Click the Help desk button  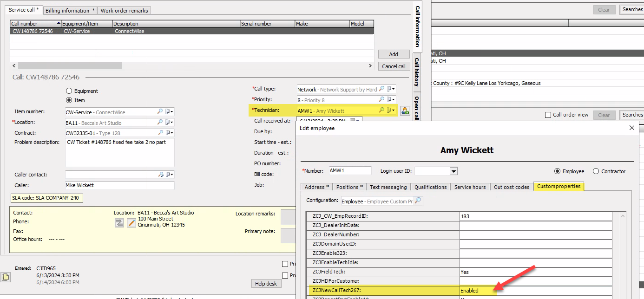pyautogui.click(x=266, y=283)
